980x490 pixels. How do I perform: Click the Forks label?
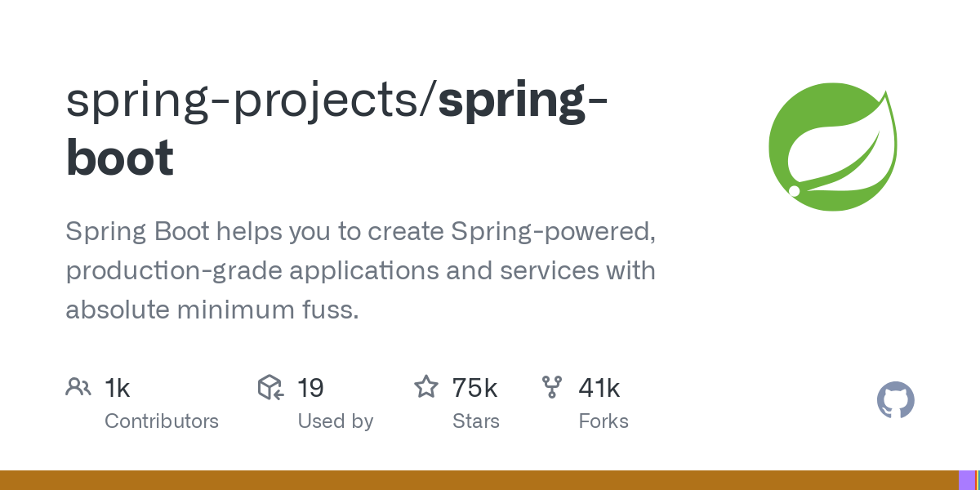(x=604, y=421)
